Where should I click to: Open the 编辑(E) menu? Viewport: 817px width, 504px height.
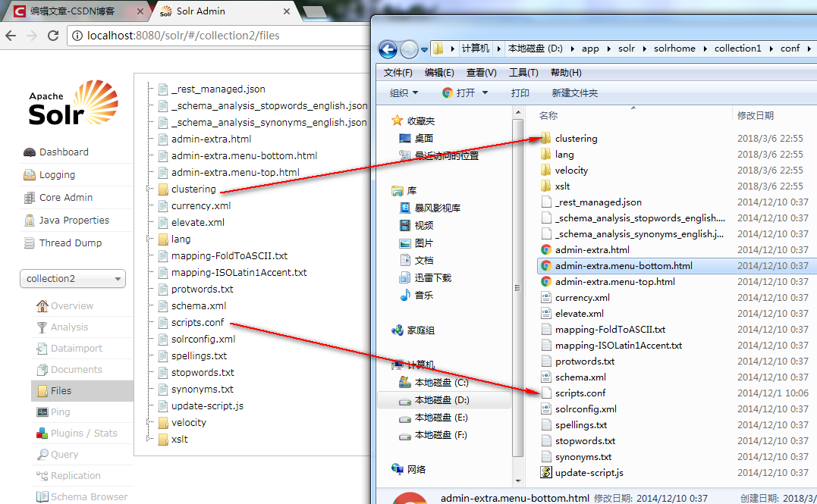[x=439, y=72]
